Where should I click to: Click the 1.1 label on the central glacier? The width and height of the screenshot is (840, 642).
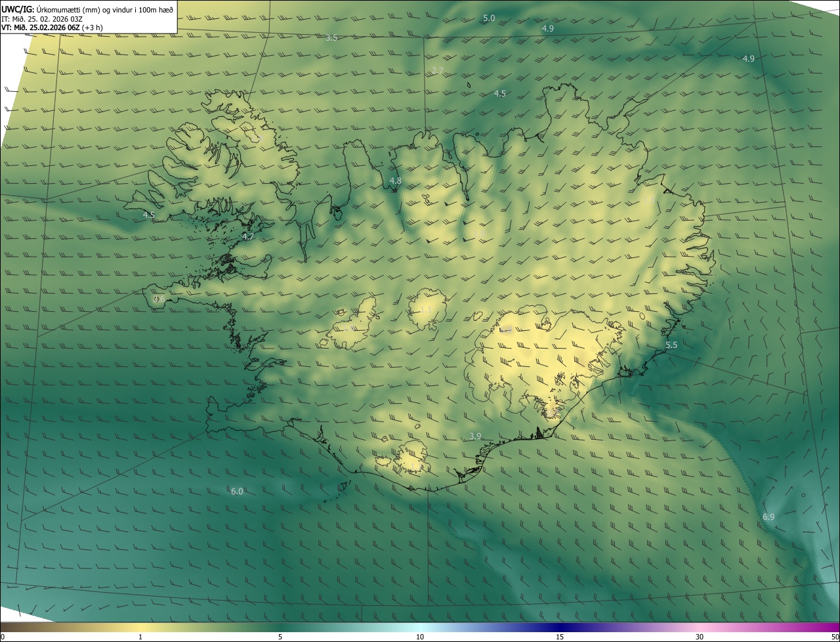pyautogui.click(x=426, y=310)
